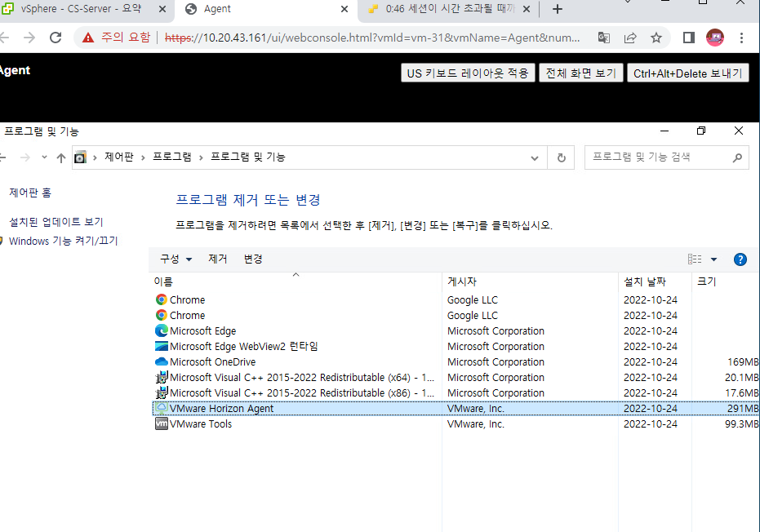
Task: Select the Microsoft Edge program entry
Action: [x=456, y=331]
